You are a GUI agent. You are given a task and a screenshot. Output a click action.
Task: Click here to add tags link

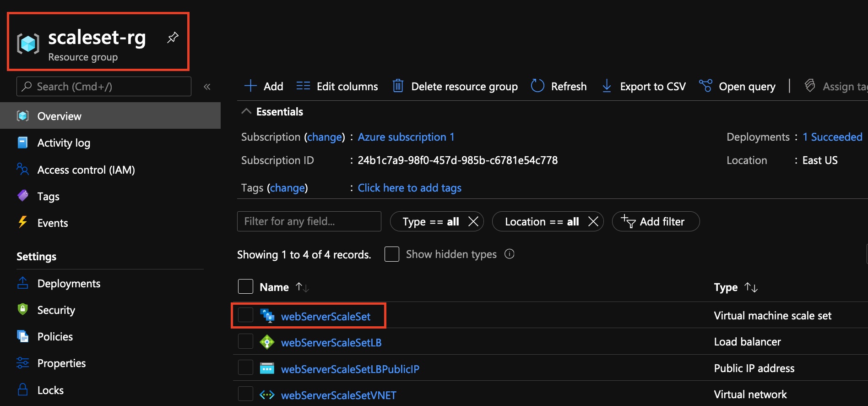[409, 188]
